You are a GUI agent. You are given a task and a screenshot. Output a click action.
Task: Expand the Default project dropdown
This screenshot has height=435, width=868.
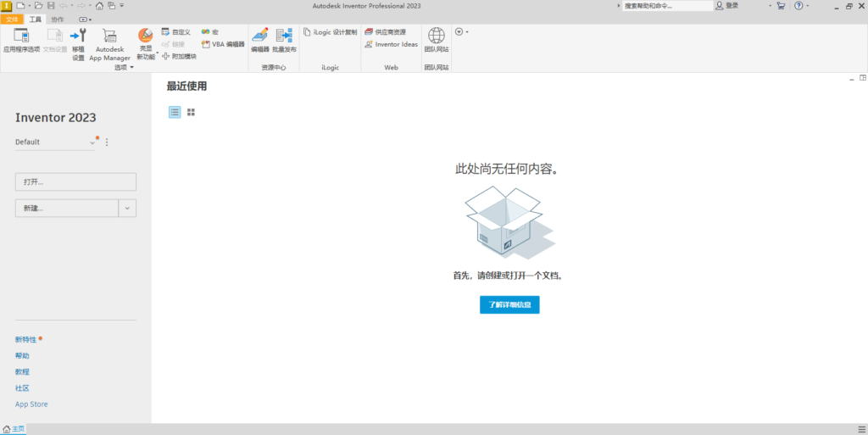point(92,142)
